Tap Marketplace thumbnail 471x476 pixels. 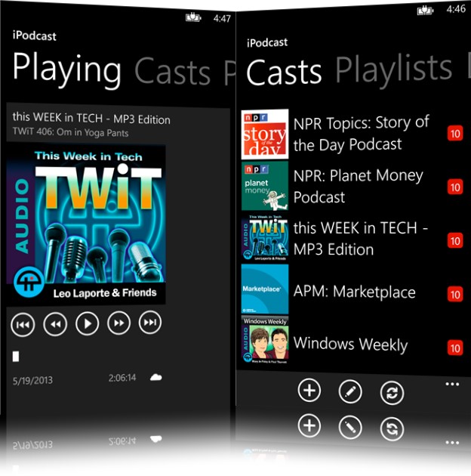[x=265, y=289]
